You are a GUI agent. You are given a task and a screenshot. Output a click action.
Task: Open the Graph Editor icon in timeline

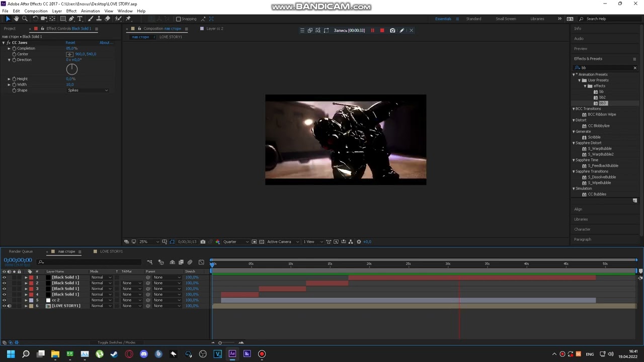[201, 262]
